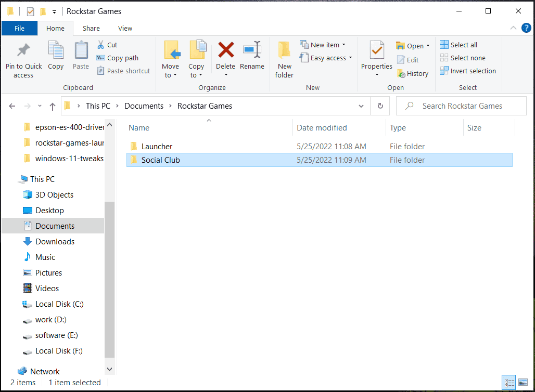The width and height of the screenshot is (535, 392).
Task: Click Pin to Quick access icon
Action: click(23, 50)
